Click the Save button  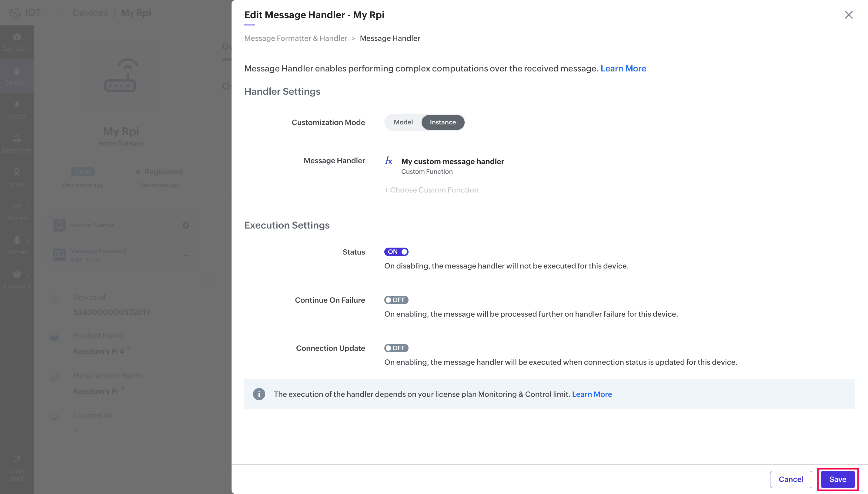pyautogui.click(x=837, y=479)
